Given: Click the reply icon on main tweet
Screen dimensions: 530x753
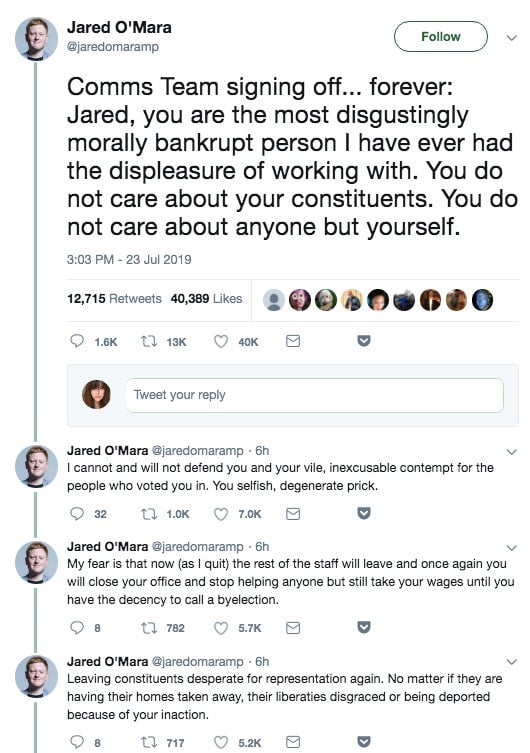Looking at the screenshot, I should pyautogui.click(x=77, y=341).
